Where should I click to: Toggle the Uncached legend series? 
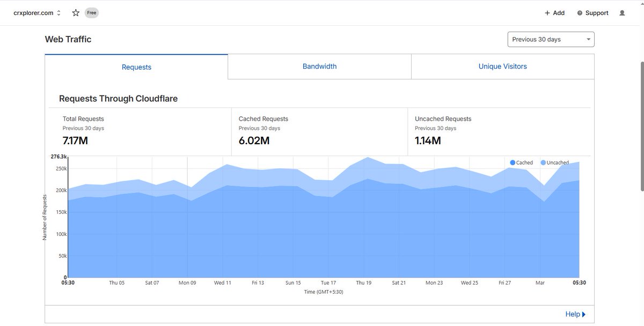(x=554, y=162)
